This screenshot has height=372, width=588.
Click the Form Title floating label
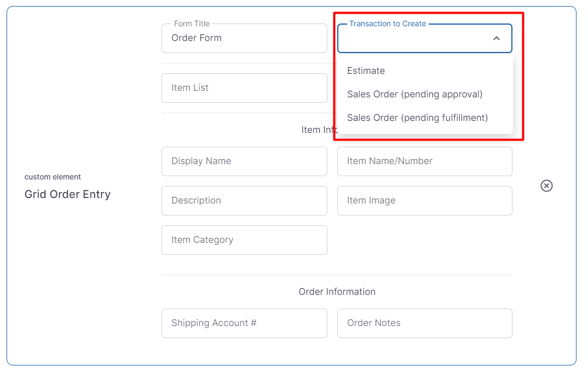[x=192, y=24]
